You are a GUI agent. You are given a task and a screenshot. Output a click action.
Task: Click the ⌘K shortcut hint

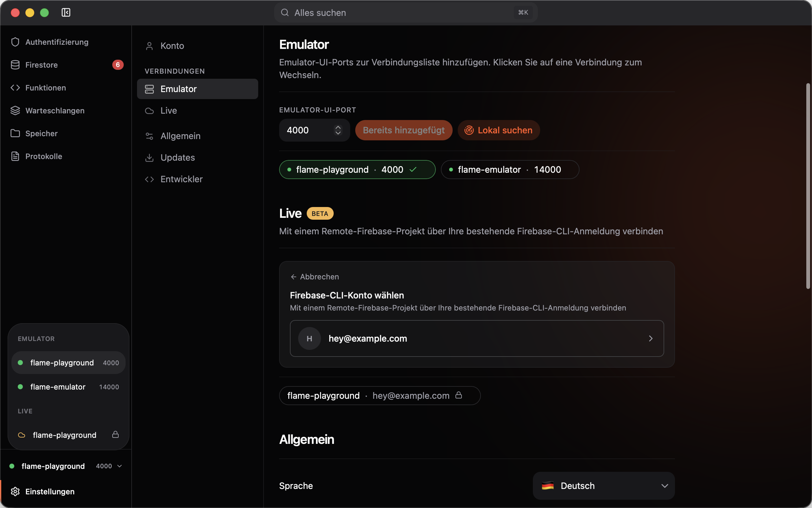click(523, 12)
